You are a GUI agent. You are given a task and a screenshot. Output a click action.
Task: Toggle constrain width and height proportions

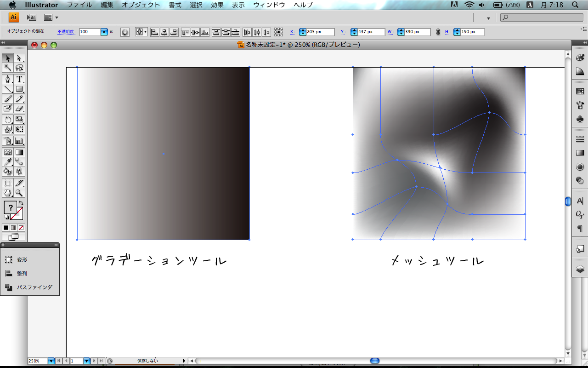click(x=438, y=32)
